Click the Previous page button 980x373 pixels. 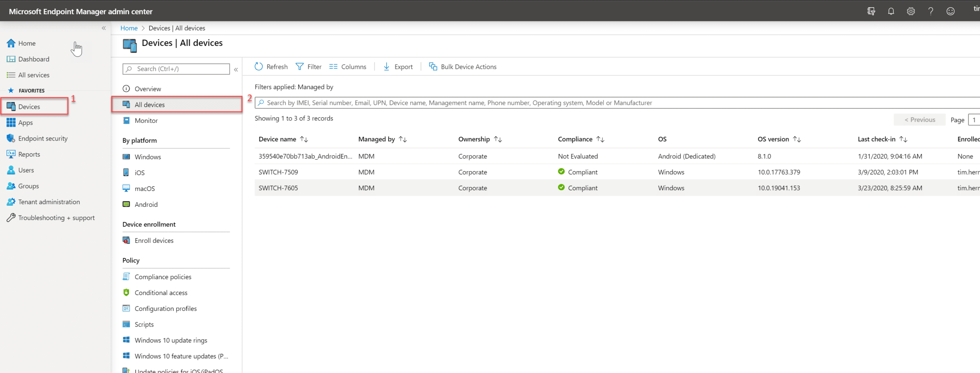pos(920,119)
